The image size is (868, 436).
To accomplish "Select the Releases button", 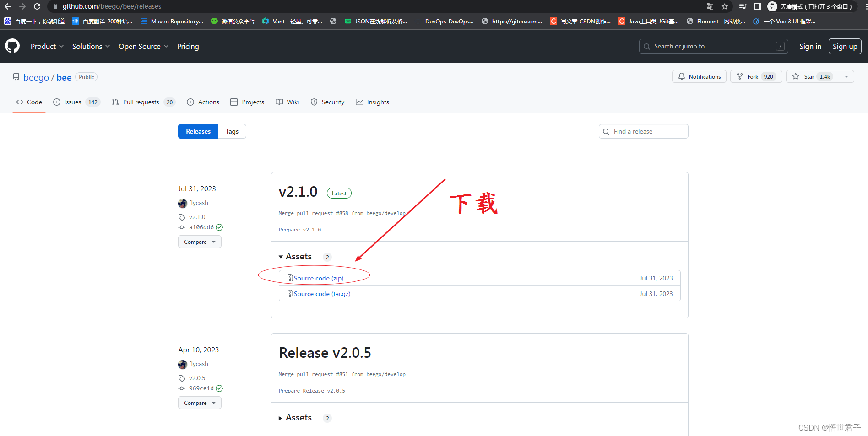I will (198, 131).
